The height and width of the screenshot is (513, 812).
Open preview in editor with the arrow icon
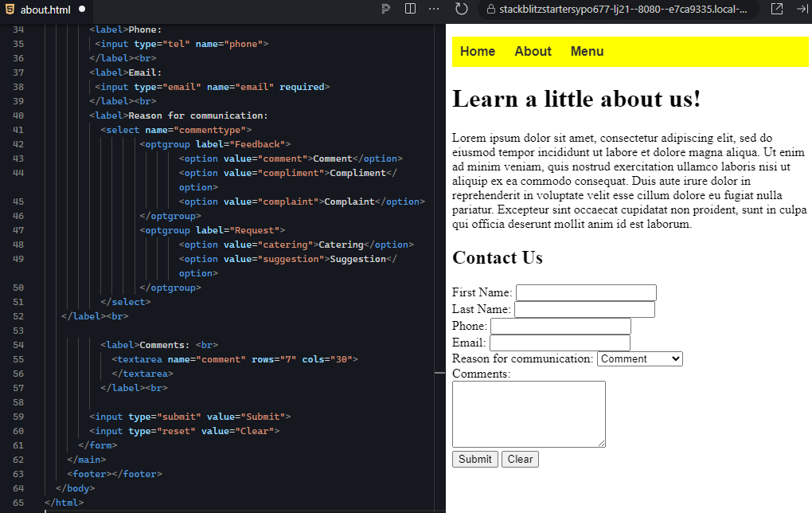tap(802, 10)
